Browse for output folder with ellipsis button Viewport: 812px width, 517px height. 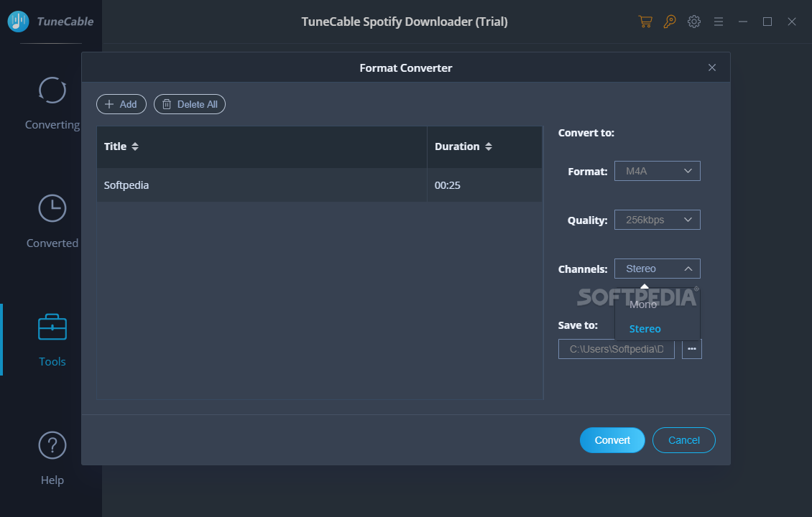692,349
